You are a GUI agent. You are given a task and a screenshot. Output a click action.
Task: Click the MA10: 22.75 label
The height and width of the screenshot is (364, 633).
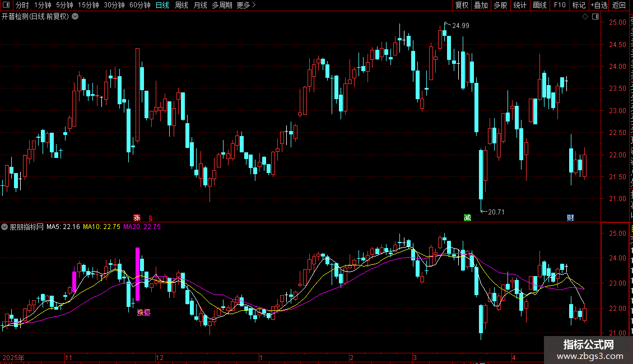[101, 227]
